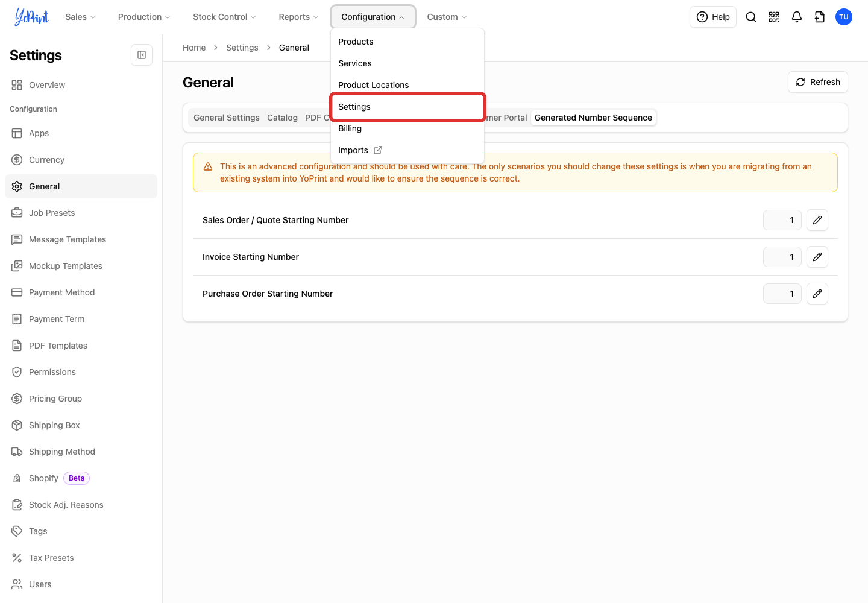
Task: Click the YoPrint logo
Action: pyautogui.click(x=32, y=17)
